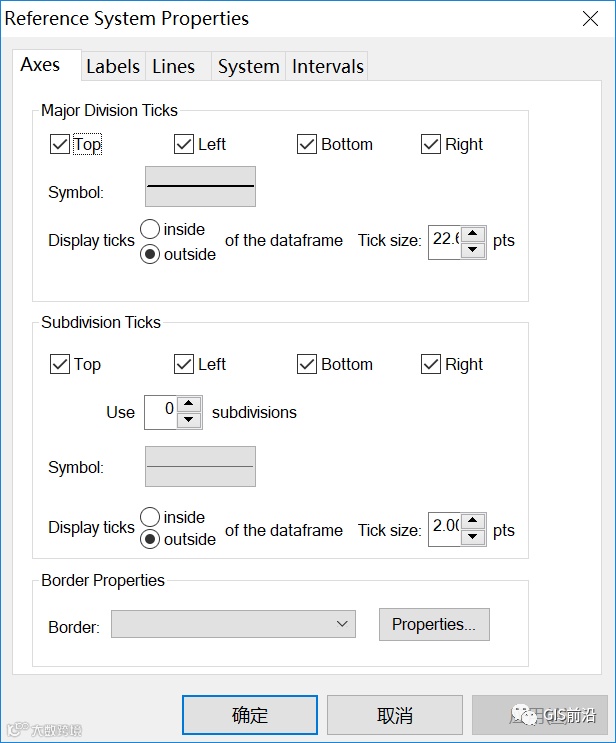
Task: Go to the Intervals tab
Action: coord(327,66)
